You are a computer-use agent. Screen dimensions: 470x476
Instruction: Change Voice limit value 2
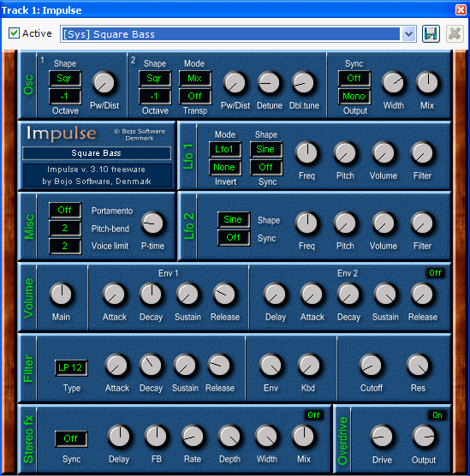[x=65, y=247]
